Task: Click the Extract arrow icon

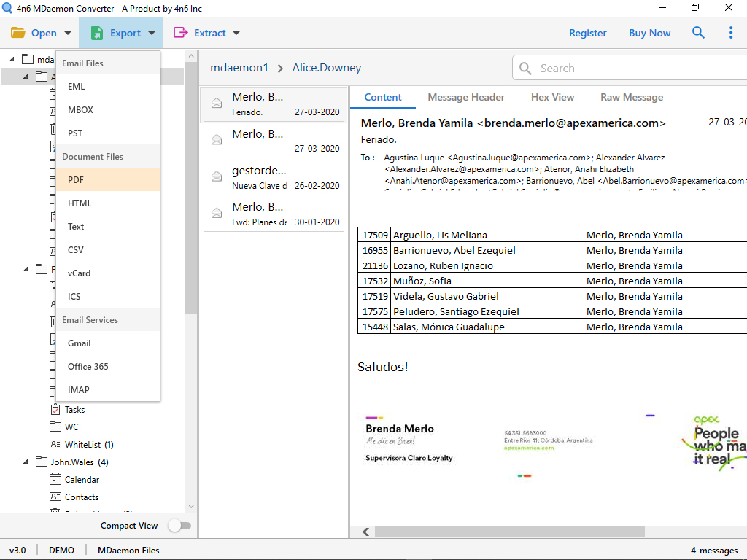Action: (181, 32)
